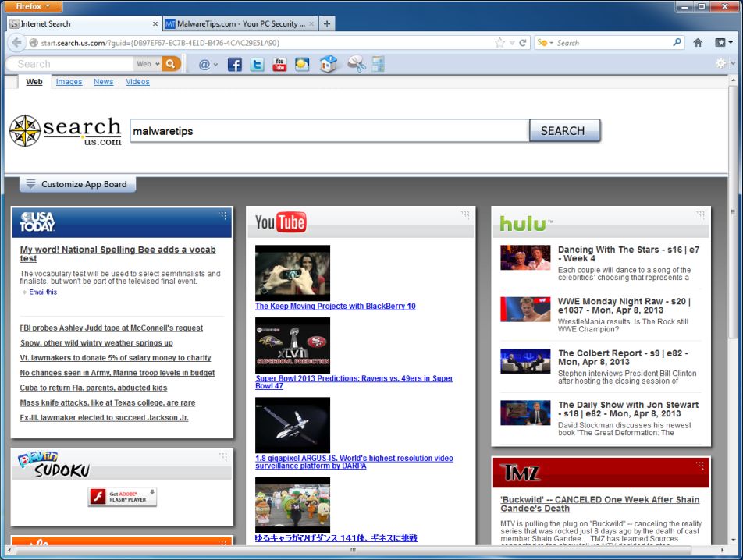This screenshot has height=560, width=743.
Task: Click the Email this link
Action: click(x=43, y=292)
